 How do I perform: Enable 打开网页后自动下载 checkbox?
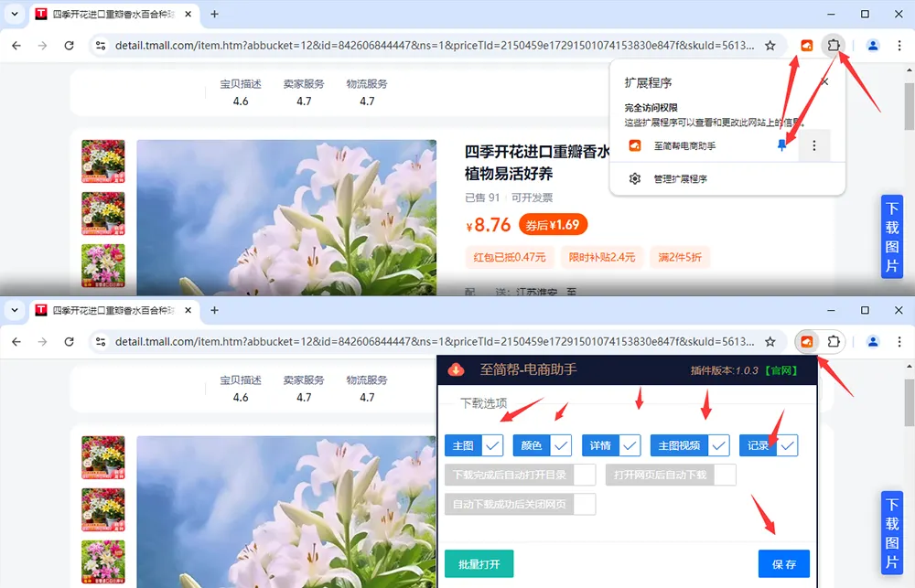tap(725, 475)
